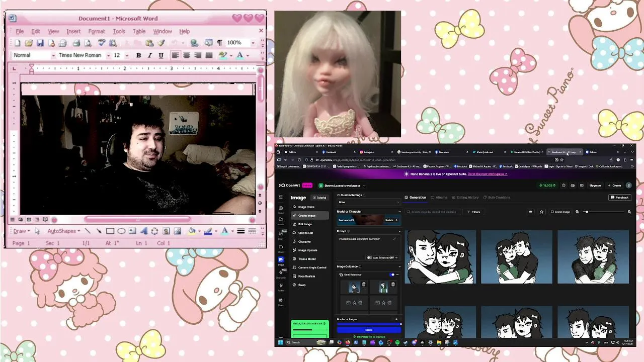Switch to the Editing History tab
This screenshot has width=644, height=362.
click(465, 198)
